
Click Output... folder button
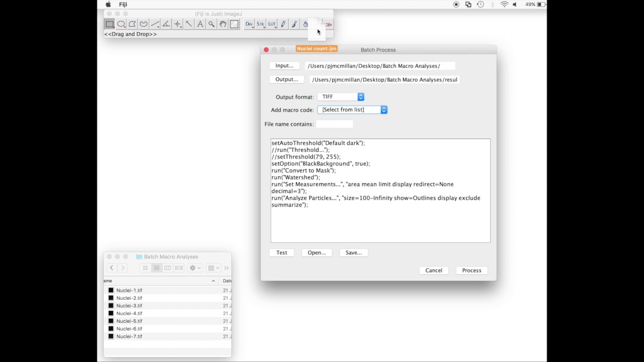287,79
